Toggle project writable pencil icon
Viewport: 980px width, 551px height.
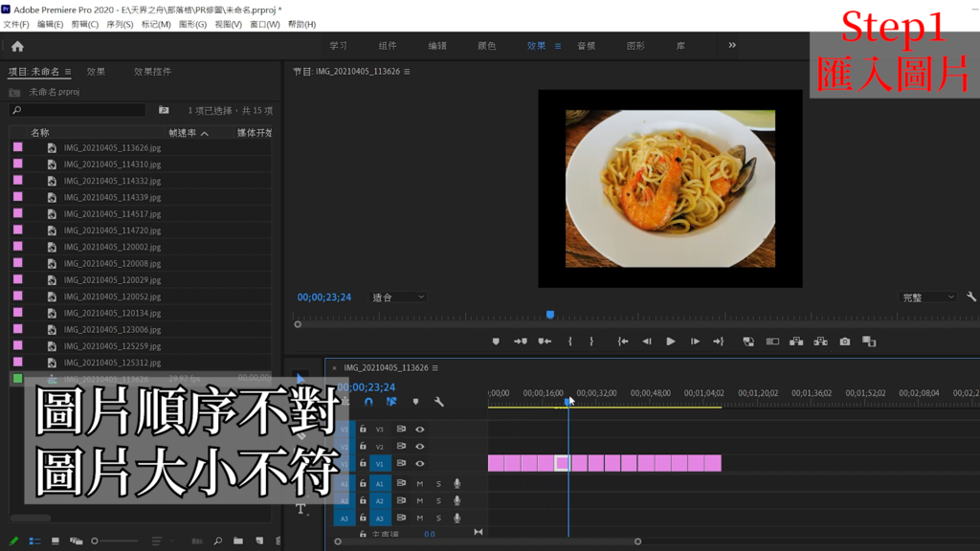click(x=13, y=541)
